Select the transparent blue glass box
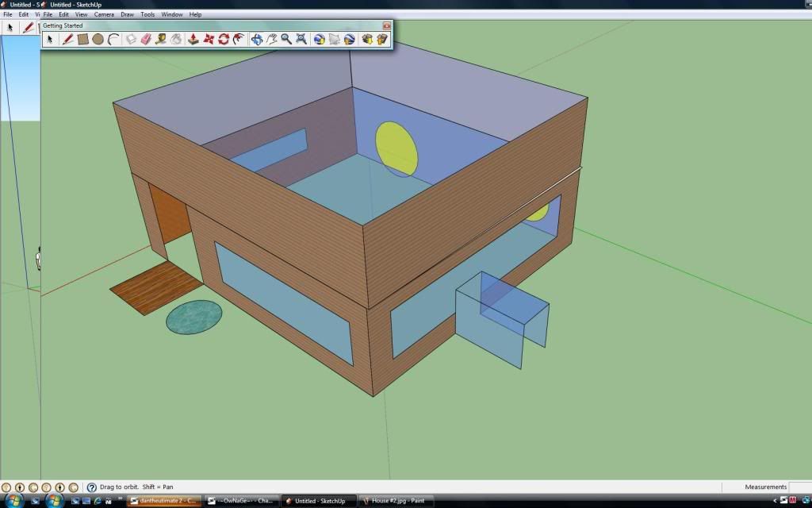The height and width of the screenshot is (508, 812). pos(501,319)
